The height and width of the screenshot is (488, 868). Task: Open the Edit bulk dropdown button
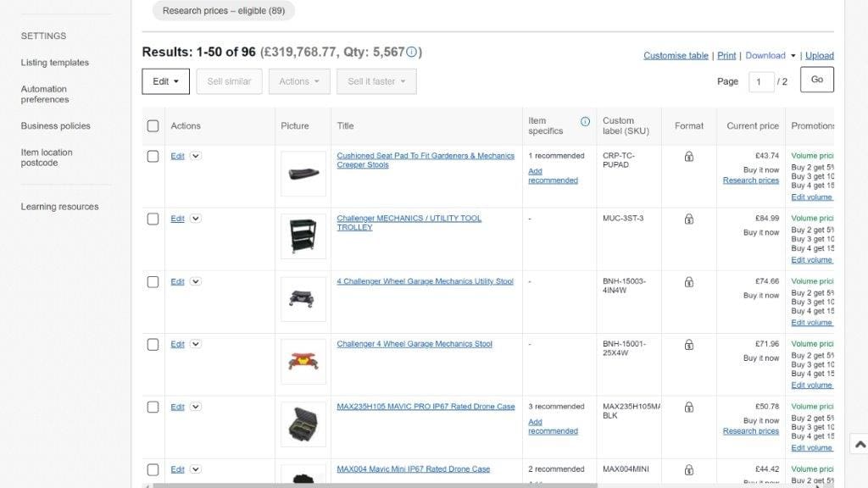[165, 81]
